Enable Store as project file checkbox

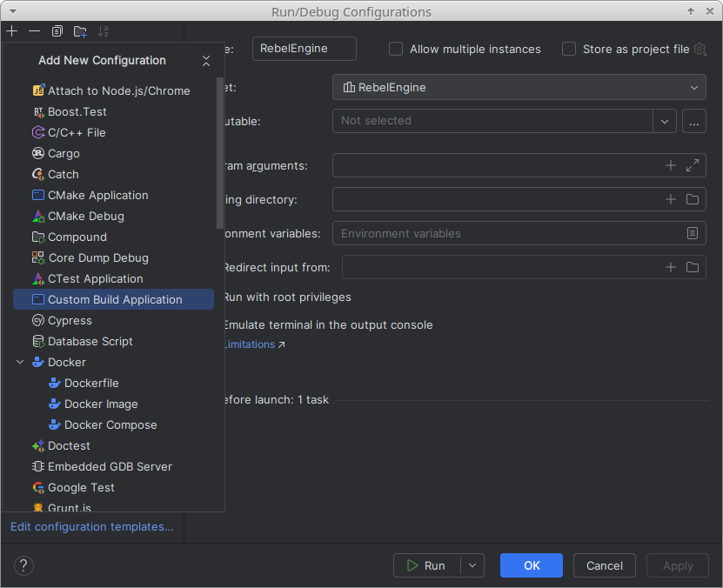click(x=569, y=49)
